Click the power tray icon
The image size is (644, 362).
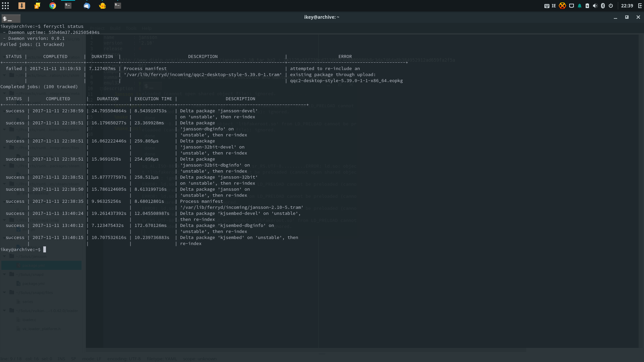point(611,6)
